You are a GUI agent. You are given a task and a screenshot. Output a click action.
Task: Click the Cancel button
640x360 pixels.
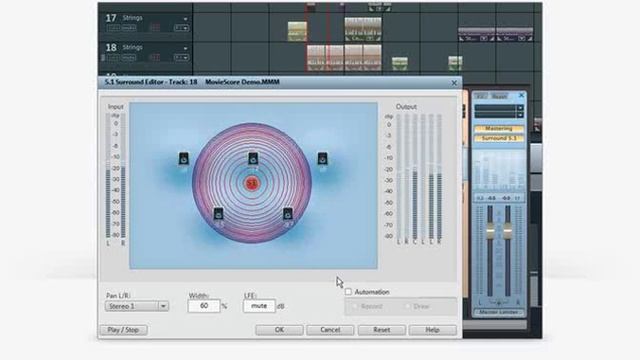click(x=330, y=330)
